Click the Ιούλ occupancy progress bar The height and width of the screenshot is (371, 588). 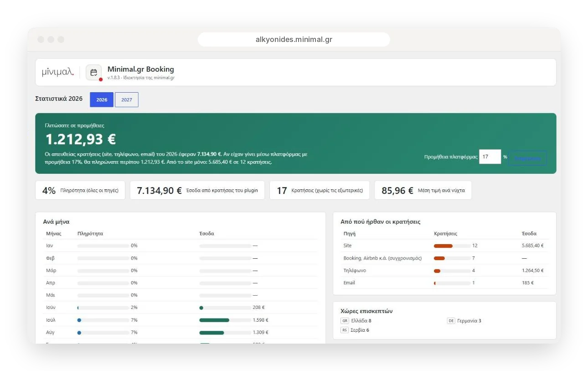tap(103, 320)
